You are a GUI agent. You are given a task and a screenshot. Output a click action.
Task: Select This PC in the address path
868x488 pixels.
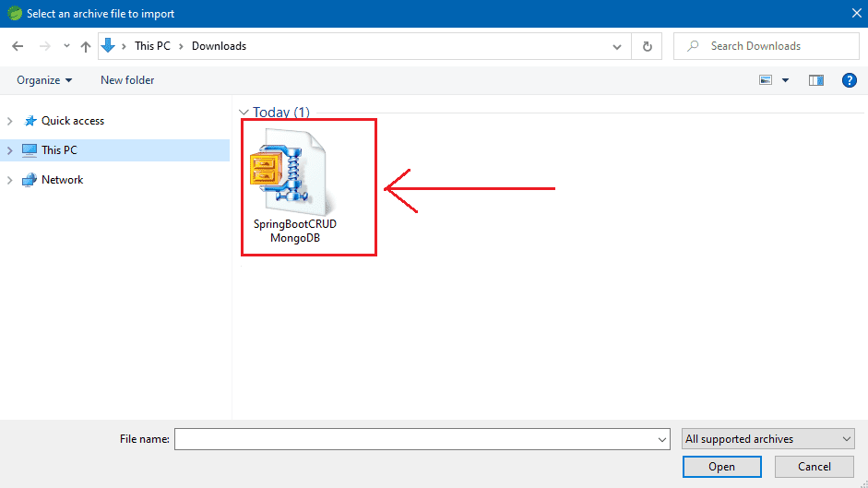pyautogui.click(x=152, y=46)
